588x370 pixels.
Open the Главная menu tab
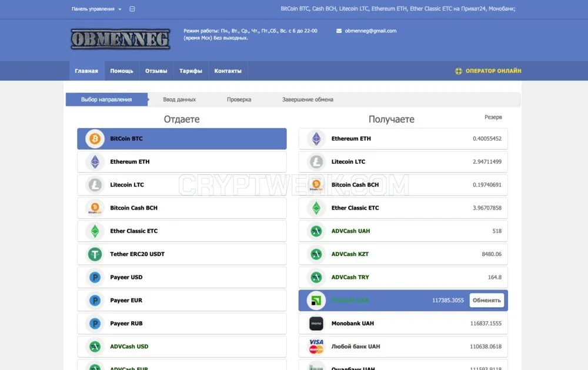click(x=86, y=71)
